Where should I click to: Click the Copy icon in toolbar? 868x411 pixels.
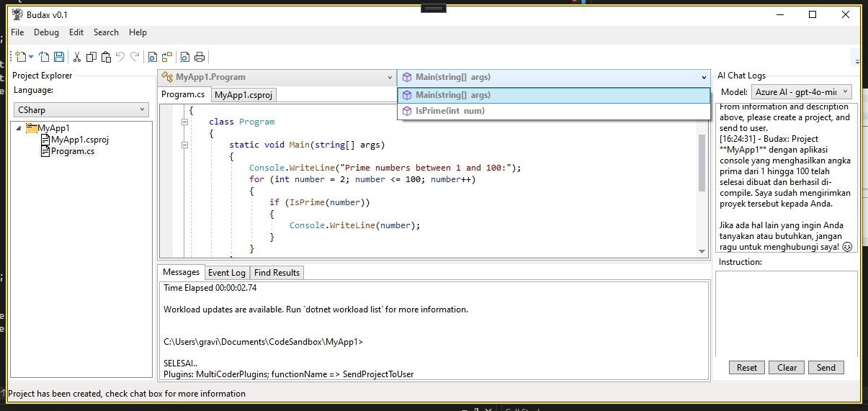click(x=91, y=57)
